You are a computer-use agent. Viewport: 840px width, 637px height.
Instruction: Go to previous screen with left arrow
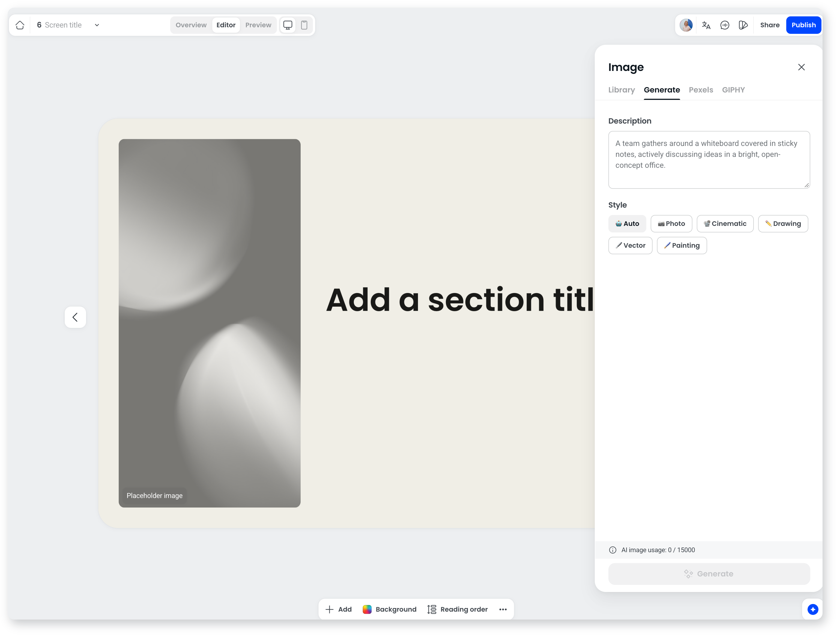pyautogui.click(x=75, y=317)
